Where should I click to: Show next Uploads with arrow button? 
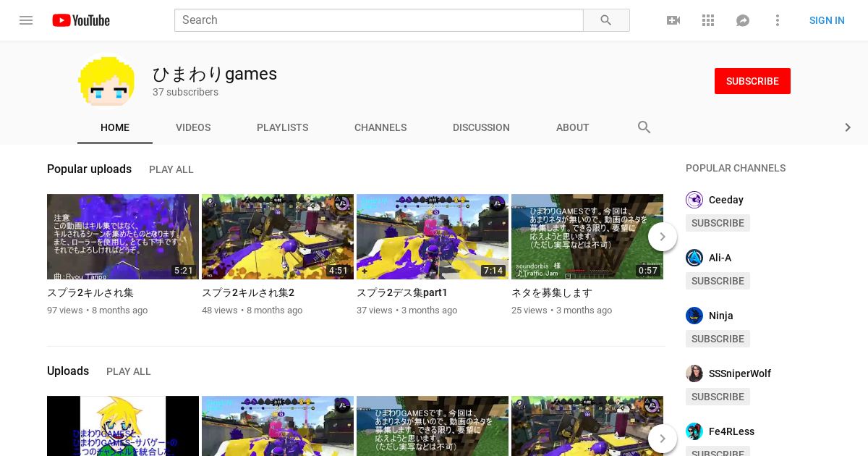[x=663, y=439]
